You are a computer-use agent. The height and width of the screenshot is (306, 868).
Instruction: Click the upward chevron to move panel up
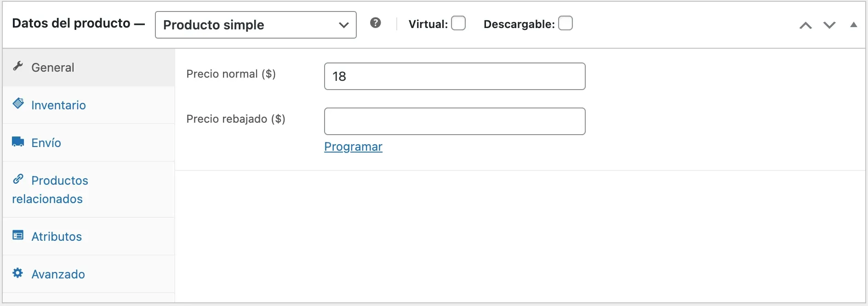[x=805, y=25]
